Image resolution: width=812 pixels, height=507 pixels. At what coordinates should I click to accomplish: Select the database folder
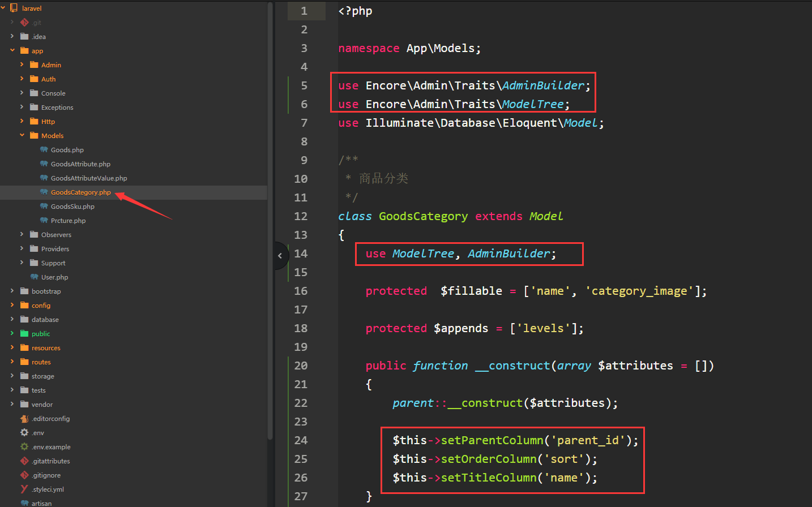[45, 320]
